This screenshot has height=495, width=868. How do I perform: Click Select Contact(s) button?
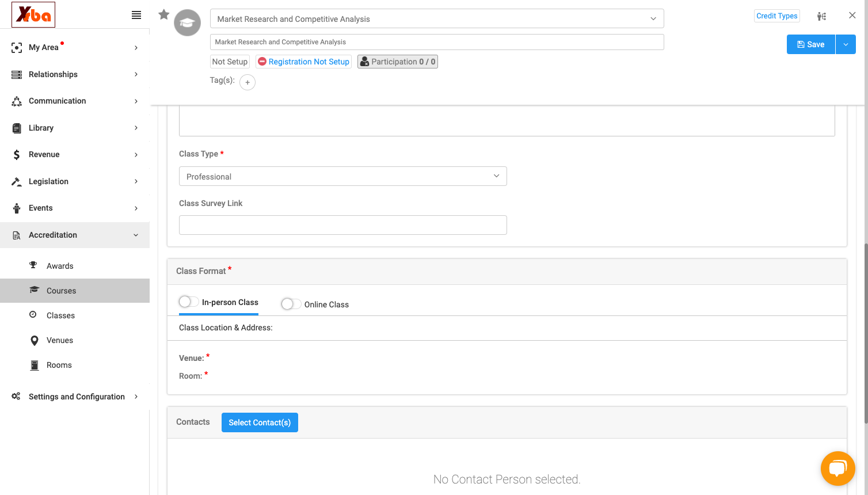260,422
